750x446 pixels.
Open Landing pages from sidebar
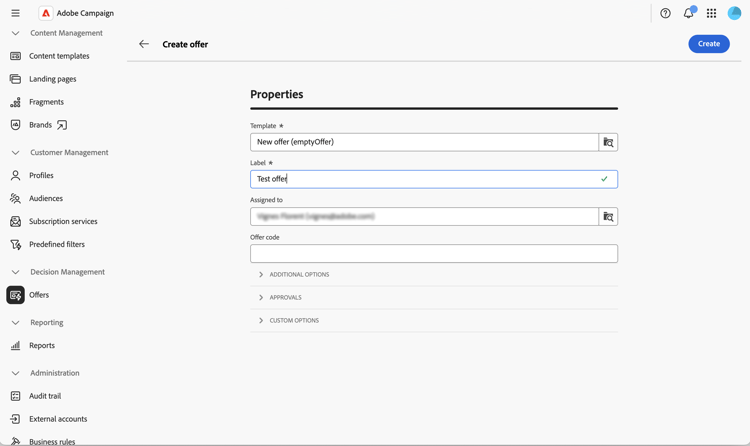[x=53, y=79]
